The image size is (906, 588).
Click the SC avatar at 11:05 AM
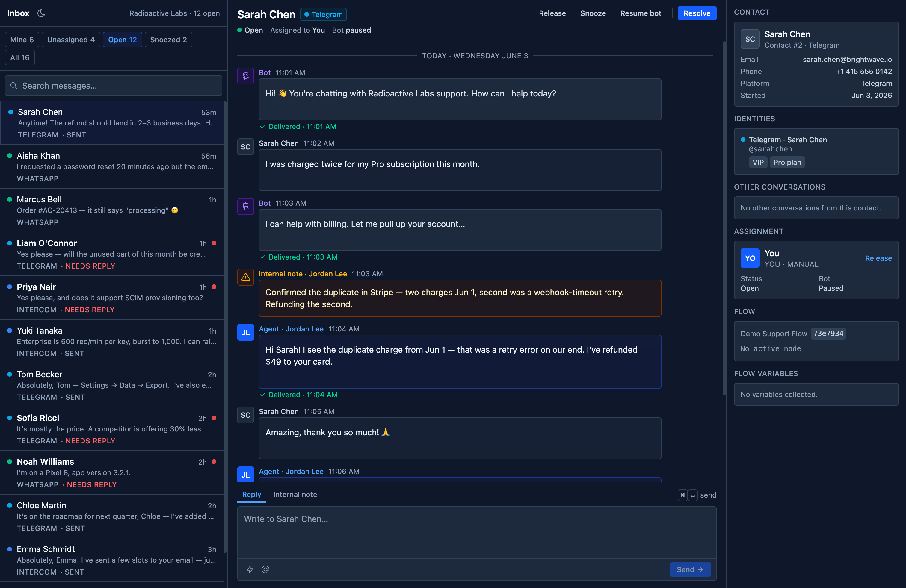246,415
